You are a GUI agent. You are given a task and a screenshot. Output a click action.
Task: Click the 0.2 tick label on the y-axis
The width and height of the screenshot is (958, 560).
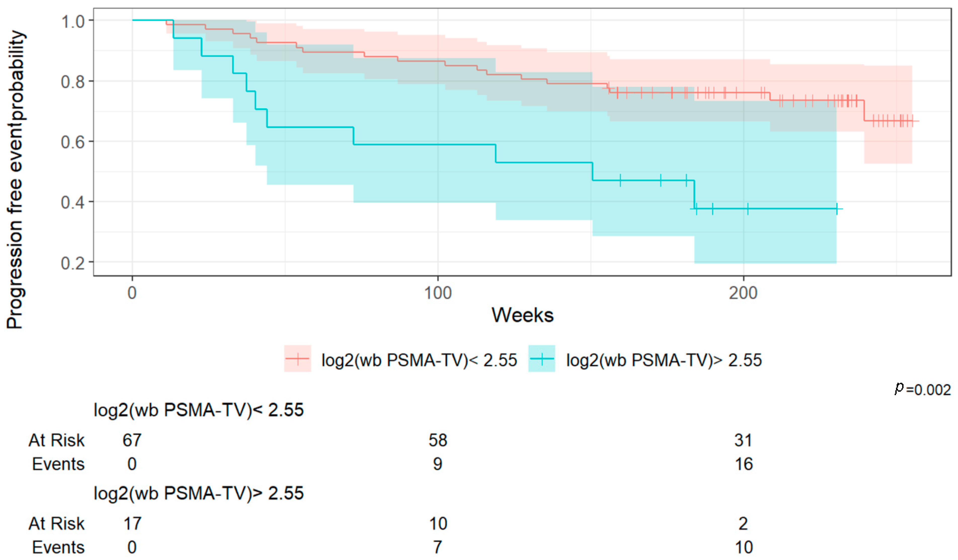pyautogui.click(x=73, y=263)
